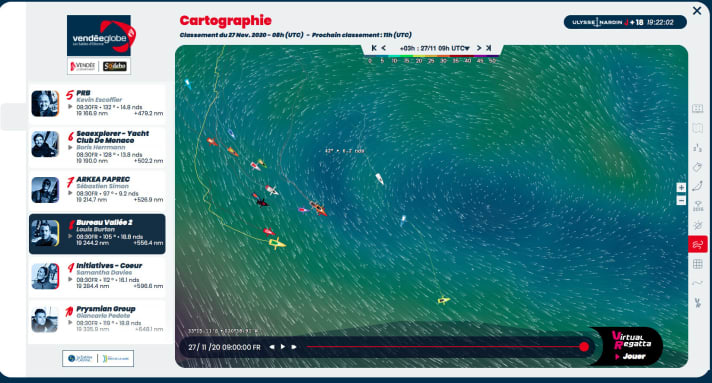Go to next wind forecast step
Viewport: 712px width, 383px height.
[479, 48]
